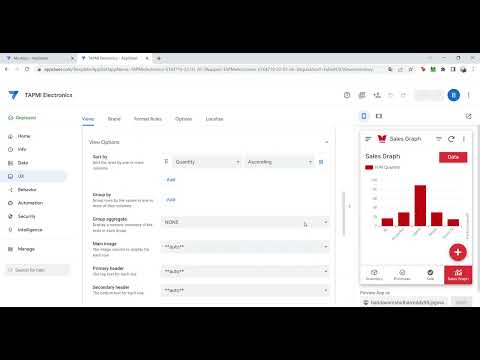Open the Brand tab

(114, 119)
